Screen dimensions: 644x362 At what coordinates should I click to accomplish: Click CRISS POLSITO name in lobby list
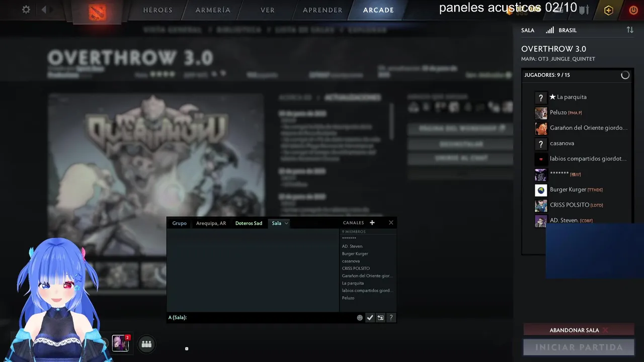click(570, 205)
